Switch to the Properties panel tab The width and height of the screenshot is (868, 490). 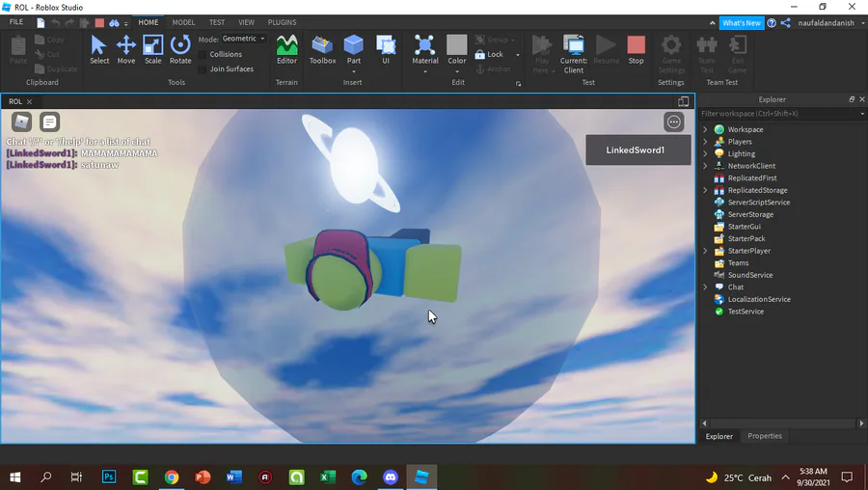pyautogui.click(x=765, y=436)
